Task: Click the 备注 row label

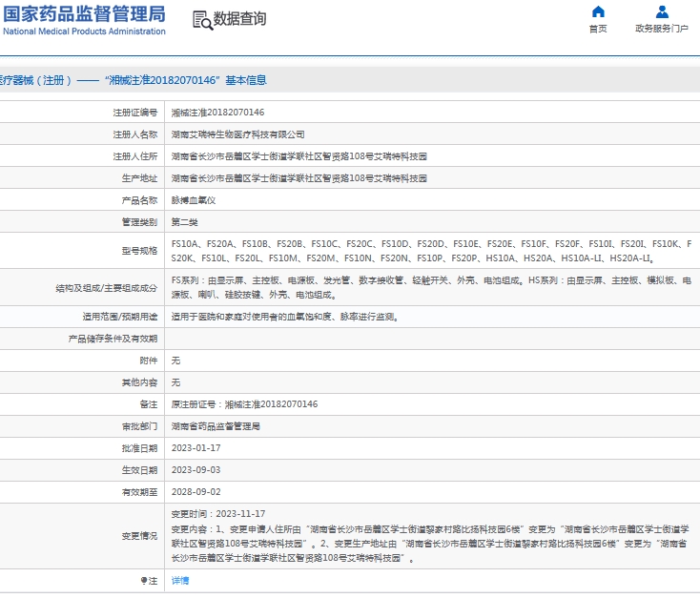Action: tap(149, 404)
